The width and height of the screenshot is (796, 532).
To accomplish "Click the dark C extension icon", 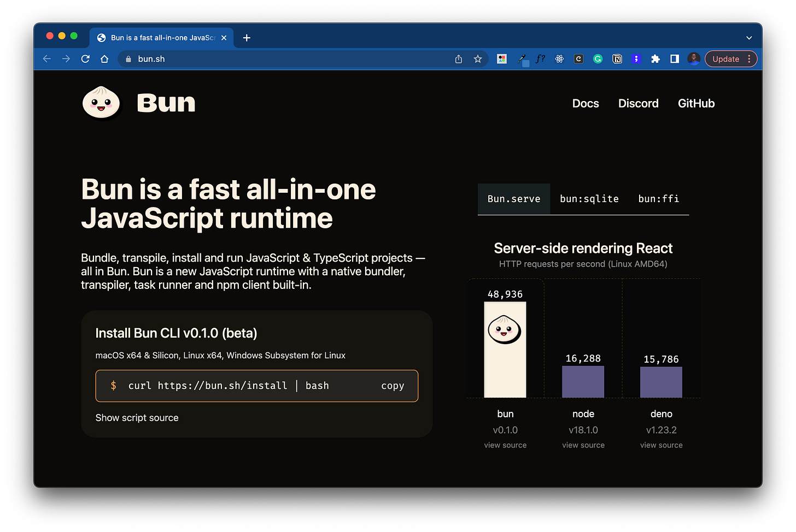I will [x=578, y=59].
